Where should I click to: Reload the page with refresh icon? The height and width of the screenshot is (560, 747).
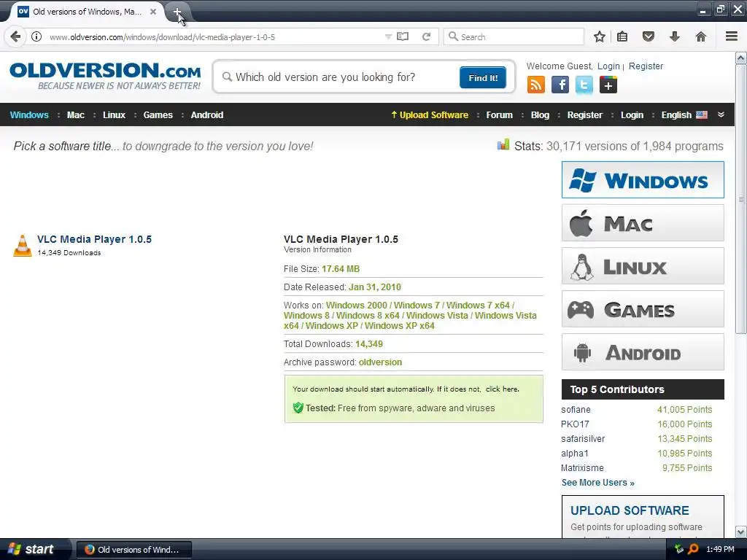click(426, 36)
